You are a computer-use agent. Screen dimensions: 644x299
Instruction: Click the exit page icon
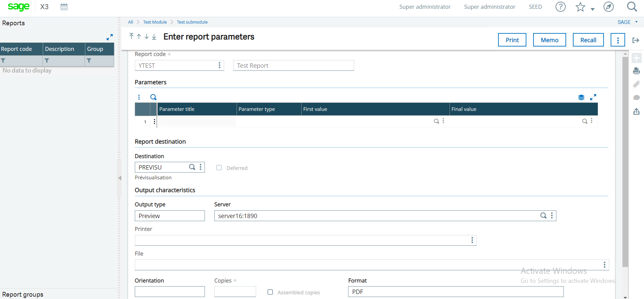pos(636,40)
